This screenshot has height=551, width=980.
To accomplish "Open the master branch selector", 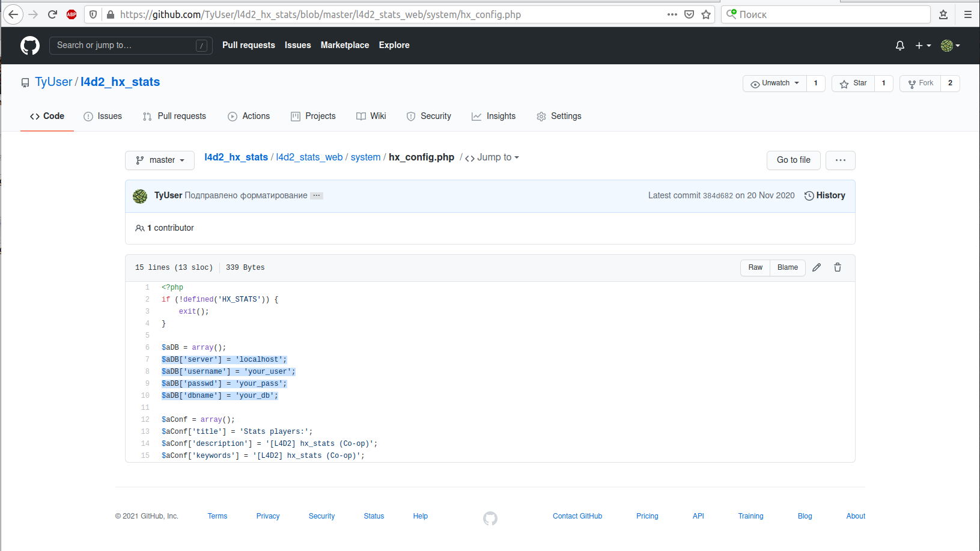I will pyautogui.click(x=160, y=160).
